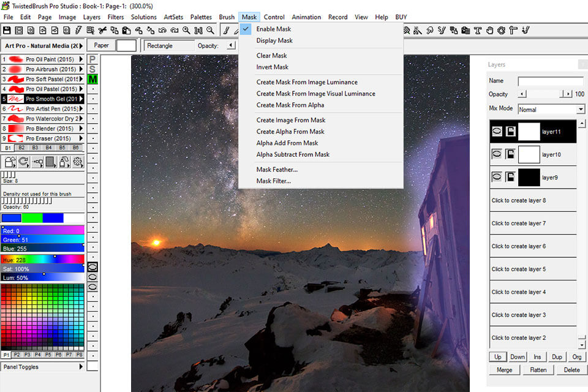Adjust the Hue color slider
This screenshot has height=392, width=588.
(43, 260)
